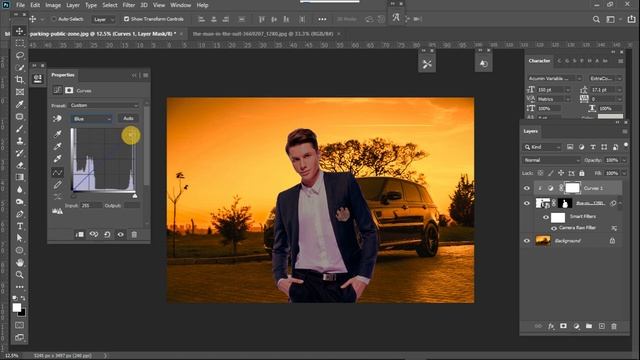
Task: Choose draw-to-modify curve pencil
Action: pos(58,185)
